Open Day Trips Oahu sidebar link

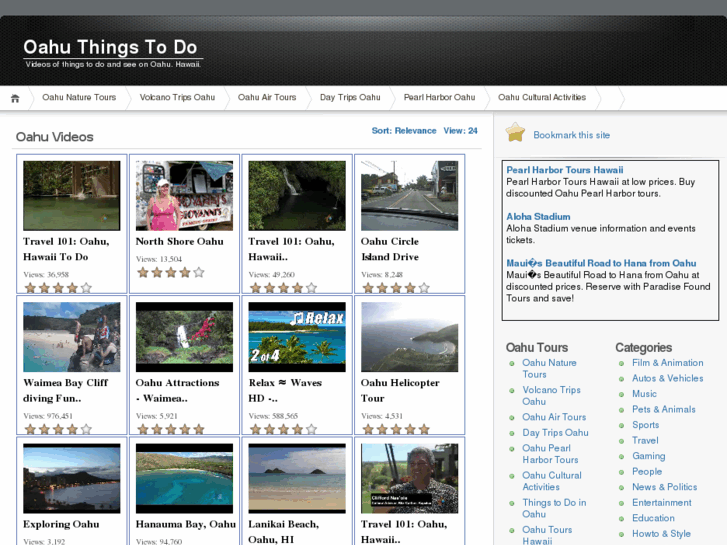coord(555,433)
